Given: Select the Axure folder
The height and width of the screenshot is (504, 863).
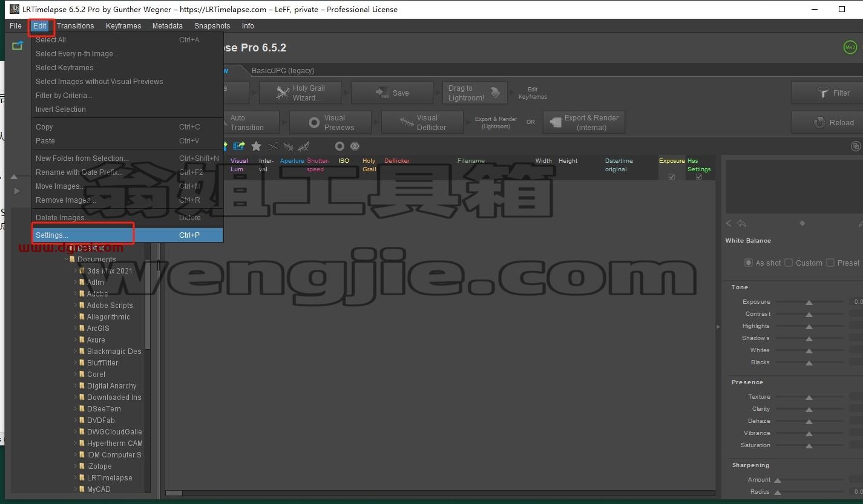Looking at the screenshot, I should tap(96, 339).
